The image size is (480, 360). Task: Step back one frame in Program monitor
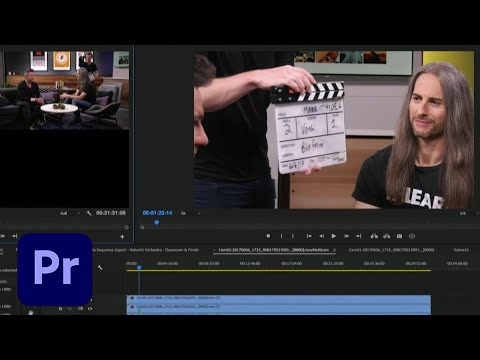coord(322,236)
